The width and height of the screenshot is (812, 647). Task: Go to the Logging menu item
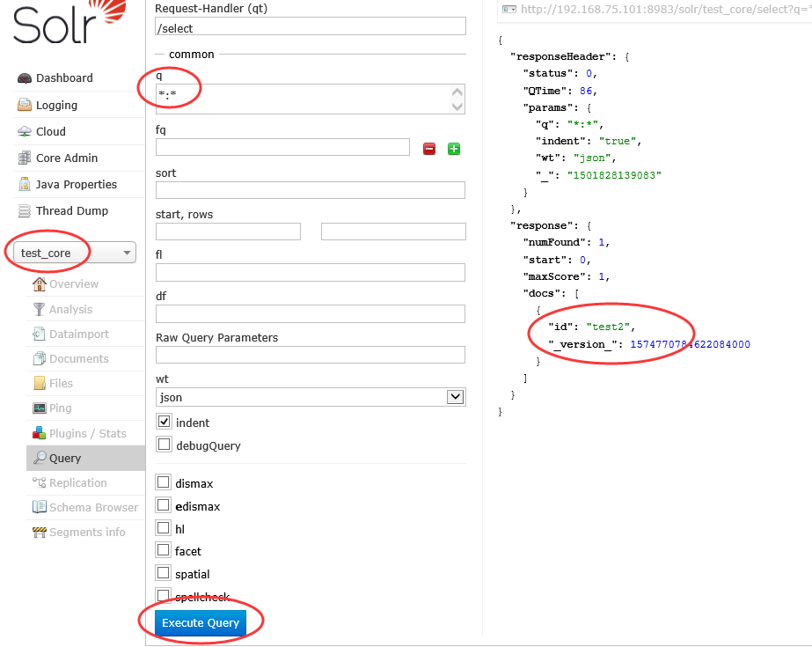pyautogui.click(x=56, y=105)
